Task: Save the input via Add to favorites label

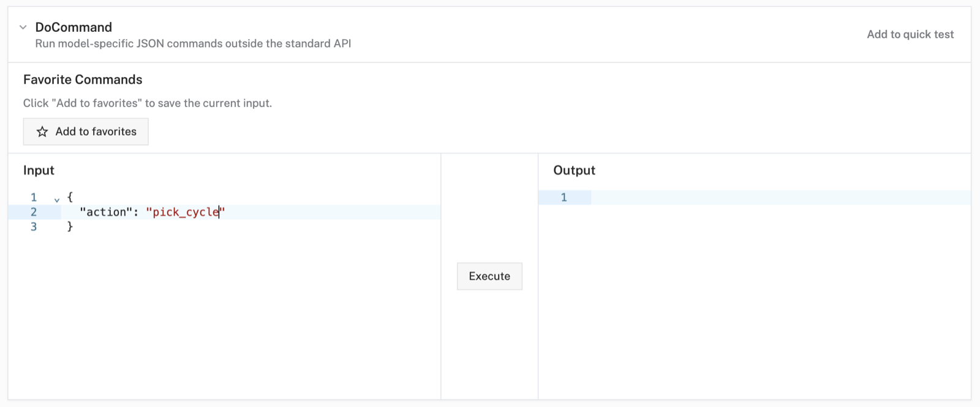Action: 96,132
